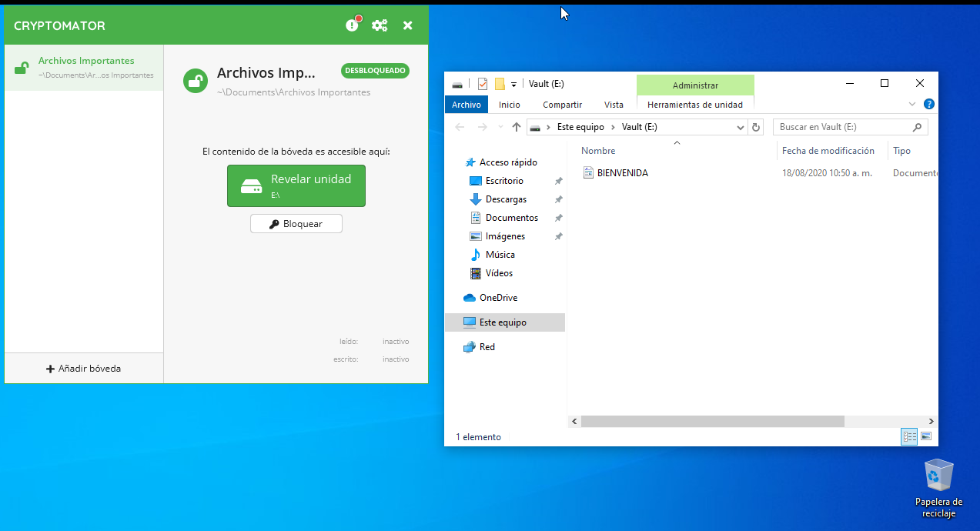Viewport: 980px width, 531px height.
Task: Click horizontal scrollbar in file list
Action: coord(713,422)
